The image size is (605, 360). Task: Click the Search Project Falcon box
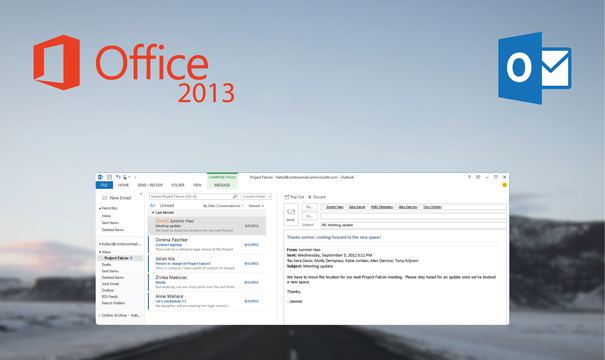[x=191, y=197]
